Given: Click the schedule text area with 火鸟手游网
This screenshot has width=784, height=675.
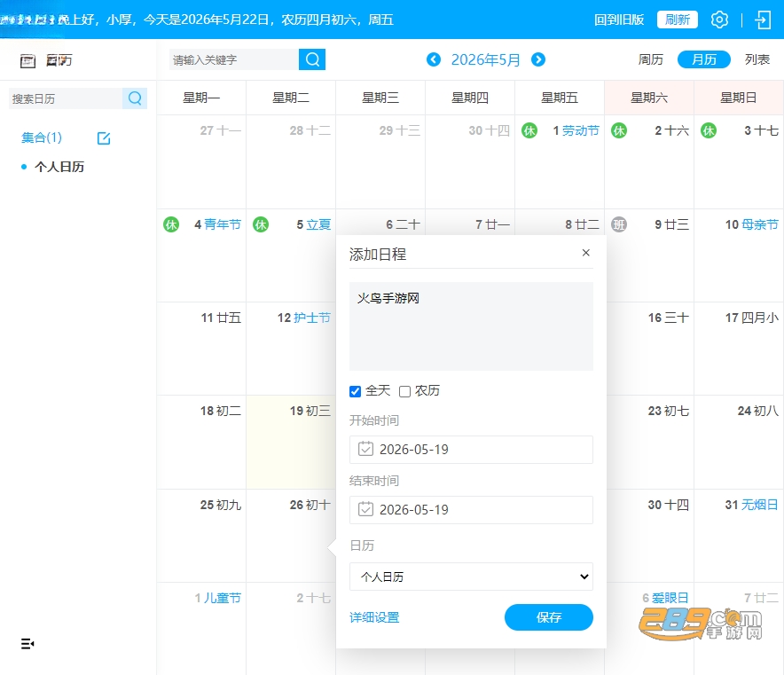Looking at the screenshot, I should click(471, 326).
